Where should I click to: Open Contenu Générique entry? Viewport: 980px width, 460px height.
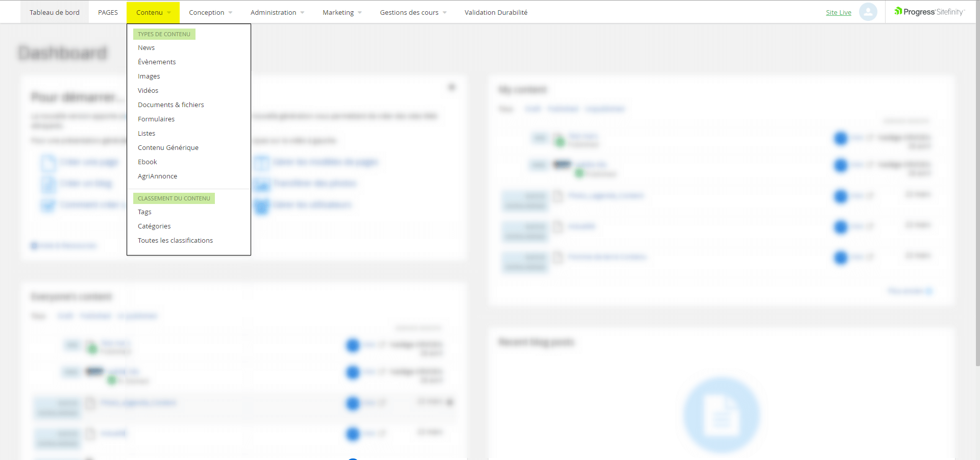coord(168,147)
